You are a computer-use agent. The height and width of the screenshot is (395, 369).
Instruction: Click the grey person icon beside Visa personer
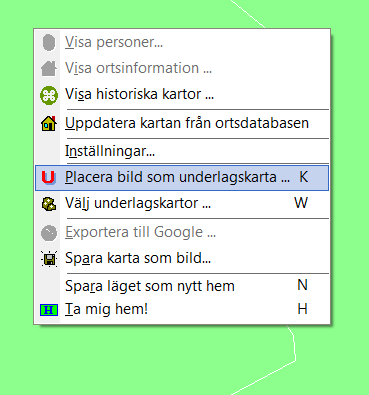click(49, 43)
